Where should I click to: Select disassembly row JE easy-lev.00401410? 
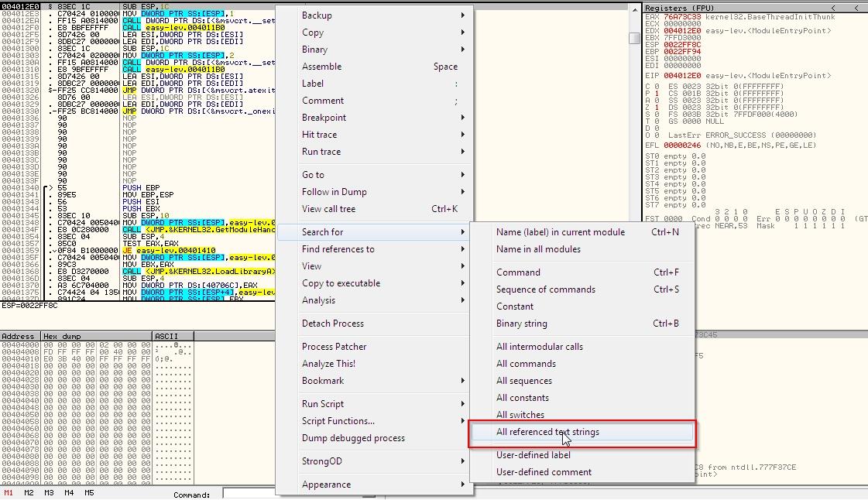coord(139,251)
